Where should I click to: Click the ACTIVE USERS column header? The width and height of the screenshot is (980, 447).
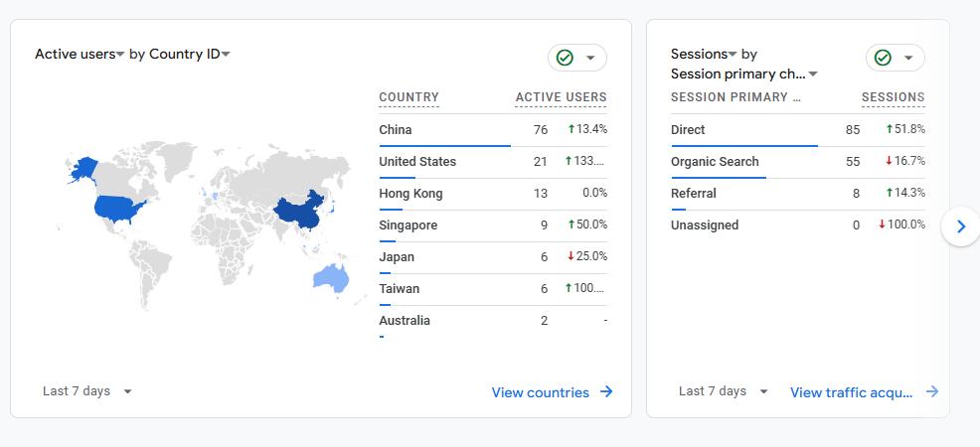[561, 97]
